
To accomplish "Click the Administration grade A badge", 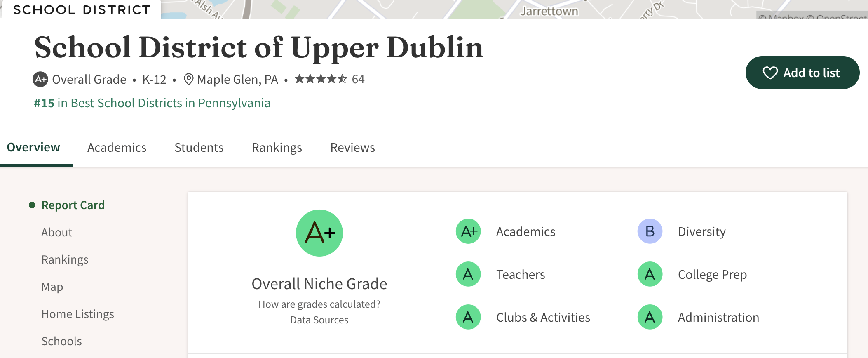I will coord(650,317).
